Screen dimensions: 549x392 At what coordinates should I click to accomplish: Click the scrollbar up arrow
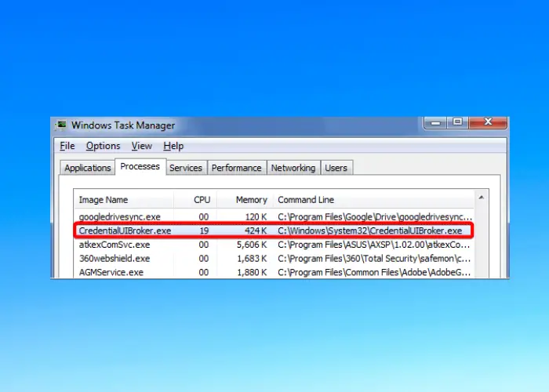pos(482,198)
